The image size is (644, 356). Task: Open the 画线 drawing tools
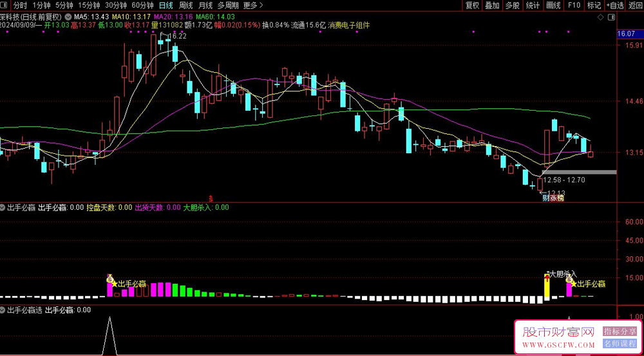[553, 5]
